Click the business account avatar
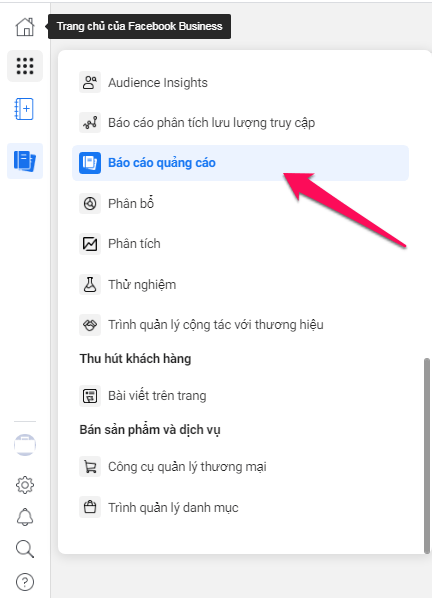This screenshot has width=432, height=598. (x=25, y=445)
